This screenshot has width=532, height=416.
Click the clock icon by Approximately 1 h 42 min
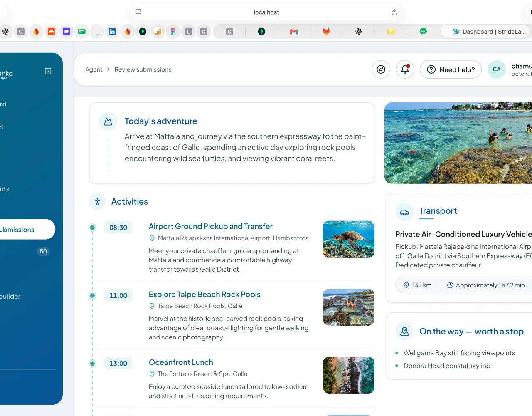(x=450, y=285)
